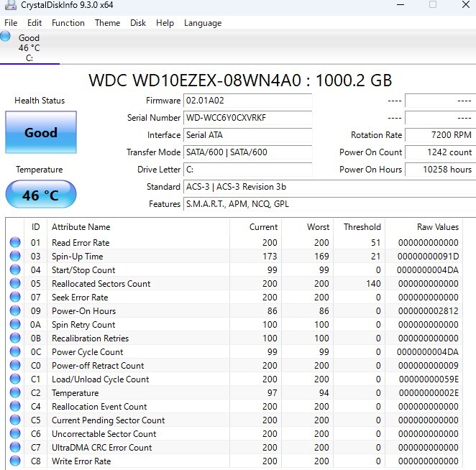Image resolution: width=476 pixels, height=470 pixels.
Task: Click the status orb for Spin-Up Time
Action: (15, 257)
